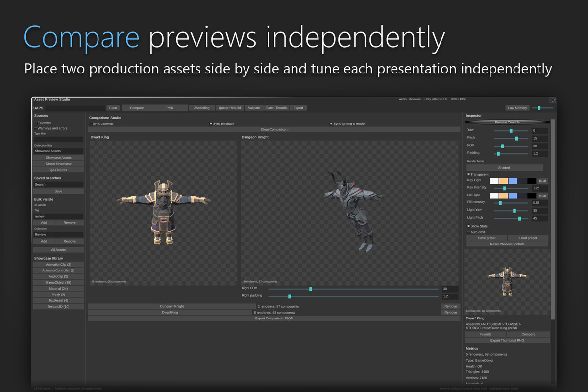Screen dimensions: 588x392
Task: Click the fullscreen icon in the top-right corner
Action: (553, 100)
